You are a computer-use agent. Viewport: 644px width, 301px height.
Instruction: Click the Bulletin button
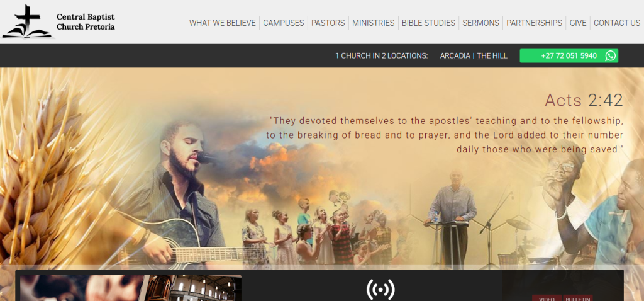(x=578, y=298)
